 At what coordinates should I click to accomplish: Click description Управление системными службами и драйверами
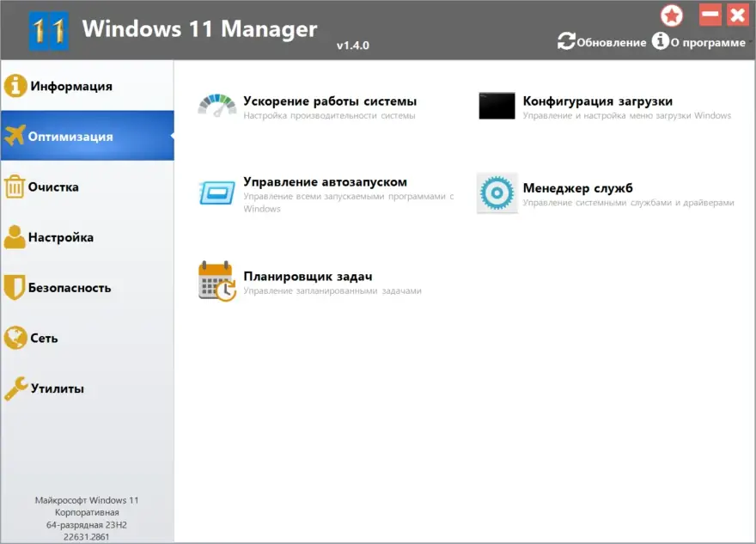628,203
